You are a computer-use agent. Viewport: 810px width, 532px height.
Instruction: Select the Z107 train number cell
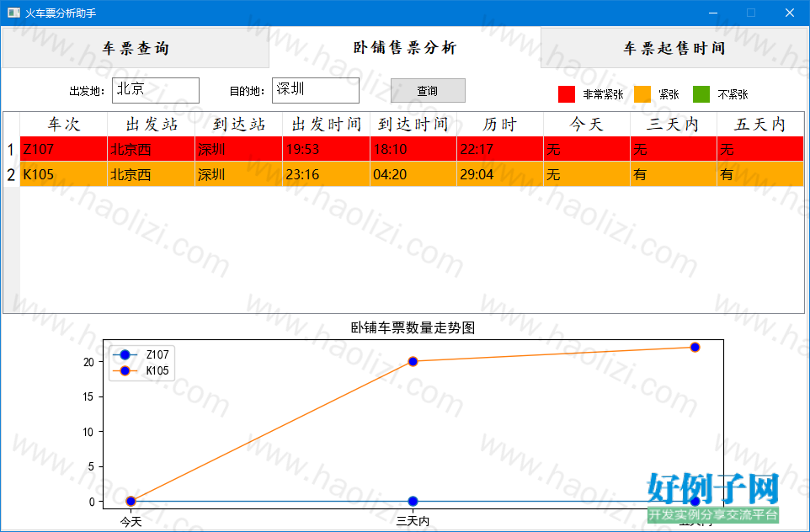[x=63, y=149]
